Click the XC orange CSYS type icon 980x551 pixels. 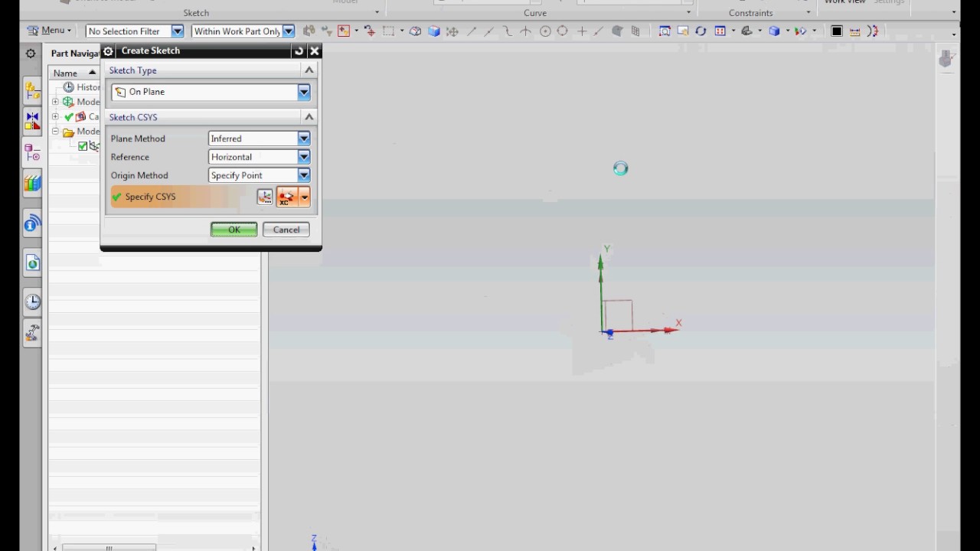click(x=286, y=197)
